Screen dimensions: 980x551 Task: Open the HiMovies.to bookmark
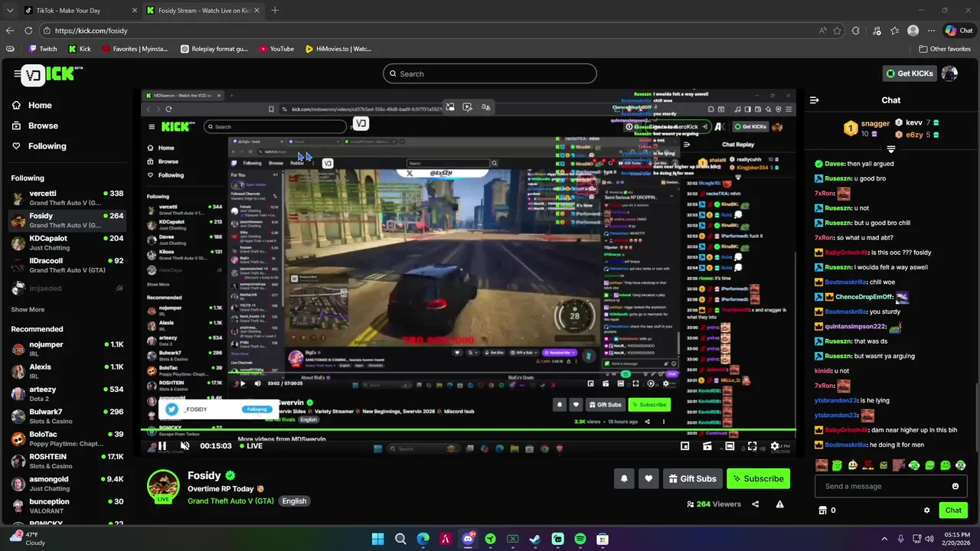click(338, 49)
